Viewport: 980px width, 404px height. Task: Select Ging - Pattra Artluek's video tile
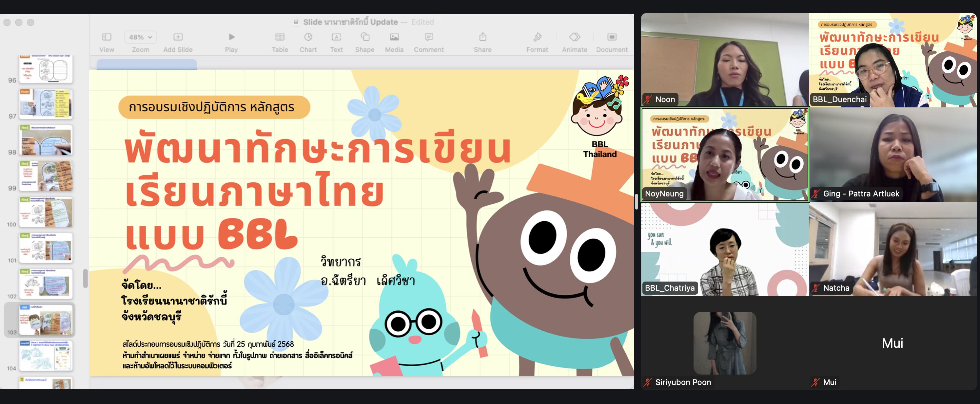coord(893,154)
